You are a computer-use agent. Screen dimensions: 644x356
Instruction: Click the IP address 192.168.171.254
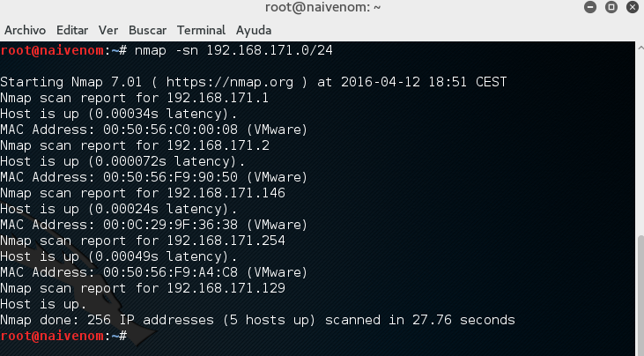[x=226, y=241]
